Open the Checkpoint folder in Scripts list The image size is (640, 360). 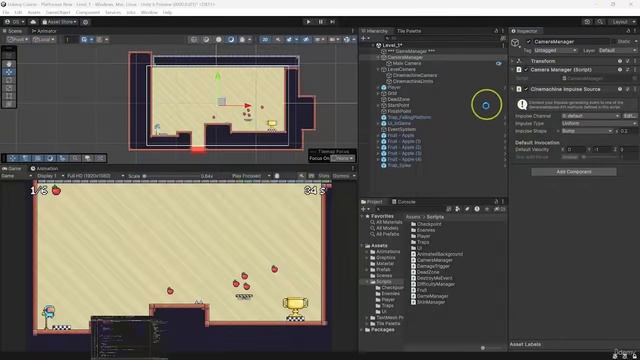tap(426, 224)
